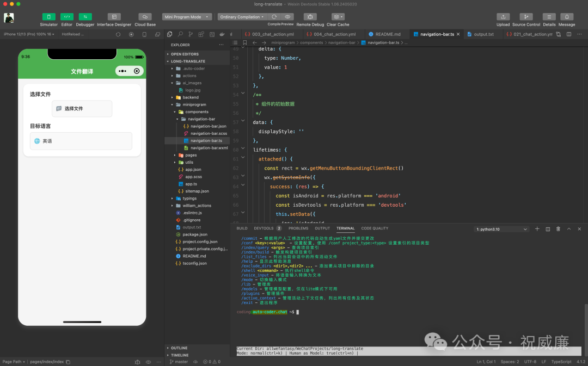Viewport: 588px width, 366px height.
Task: Close the navigation-bar.ts tab
Action: tap(458, 34)
